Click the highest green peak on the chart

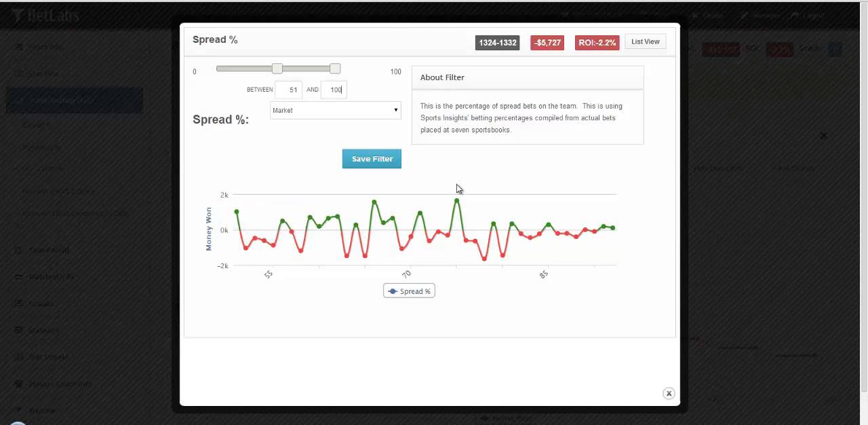point(457,200)
